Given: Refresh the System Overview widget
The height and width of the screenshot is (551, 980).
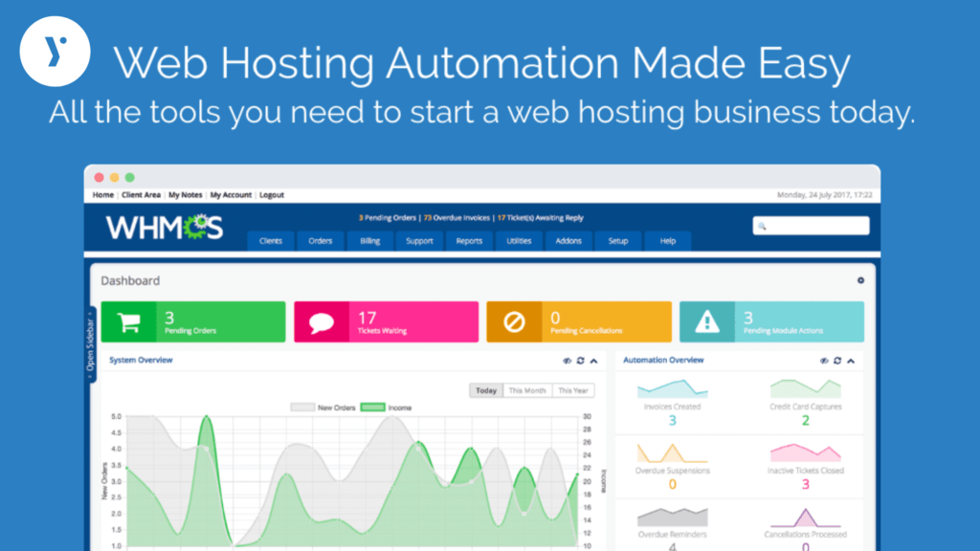Looking at the screenshot, I should coord(578,362).
